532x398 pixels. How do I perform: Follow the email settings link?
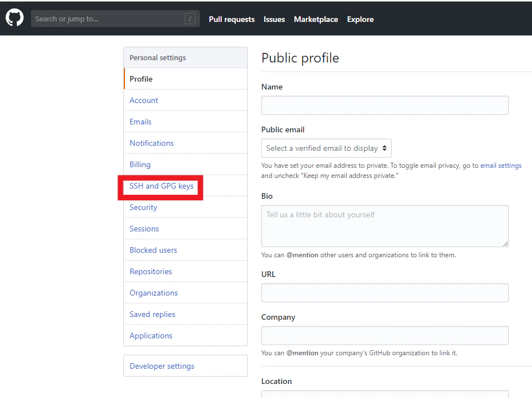(501, 166)
